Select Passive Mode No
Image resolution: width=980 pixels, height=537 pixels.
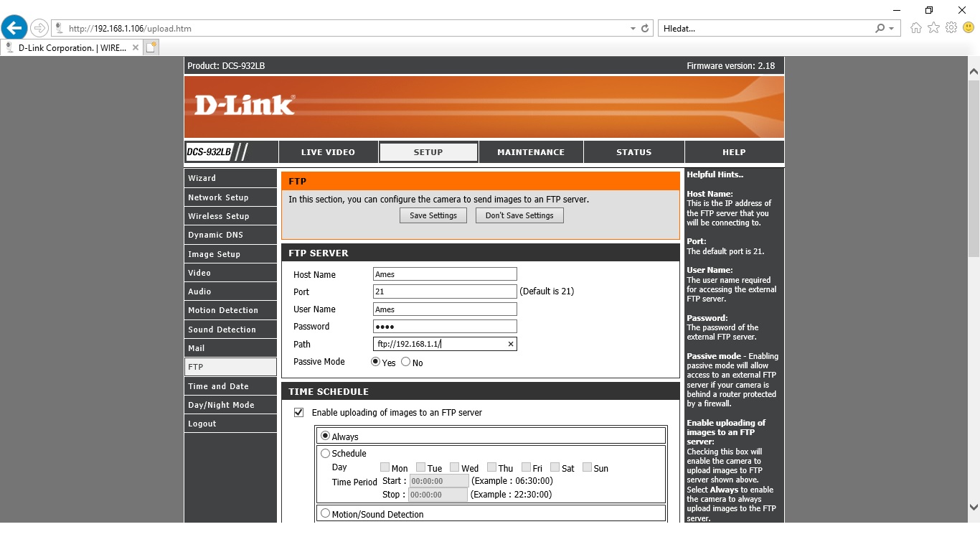(x=405, y=362)
